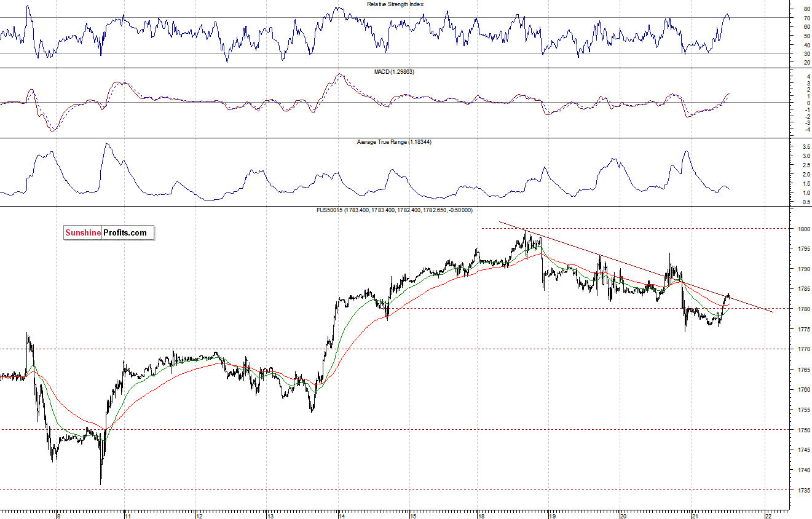Click the 70 level on RSI axis
The width and height of the screenshot is (812, 519).
[806, 18]
